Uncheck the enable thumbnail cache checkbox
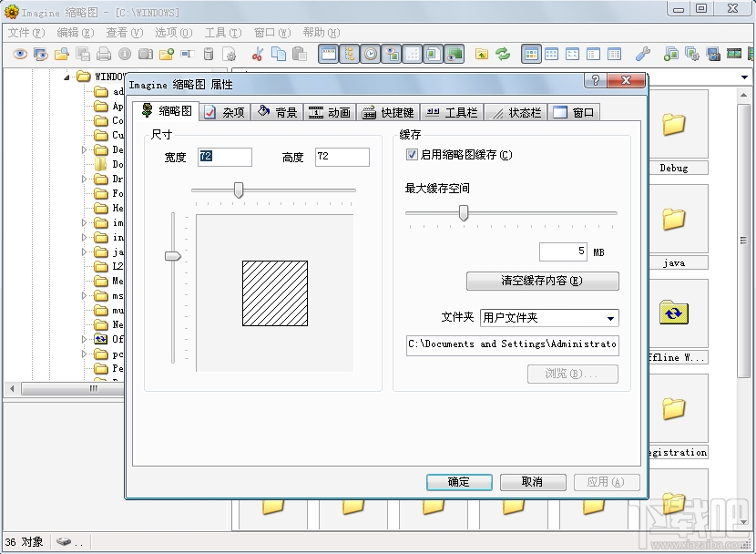Viewport: 756px width, 554px height. point(412,155)
